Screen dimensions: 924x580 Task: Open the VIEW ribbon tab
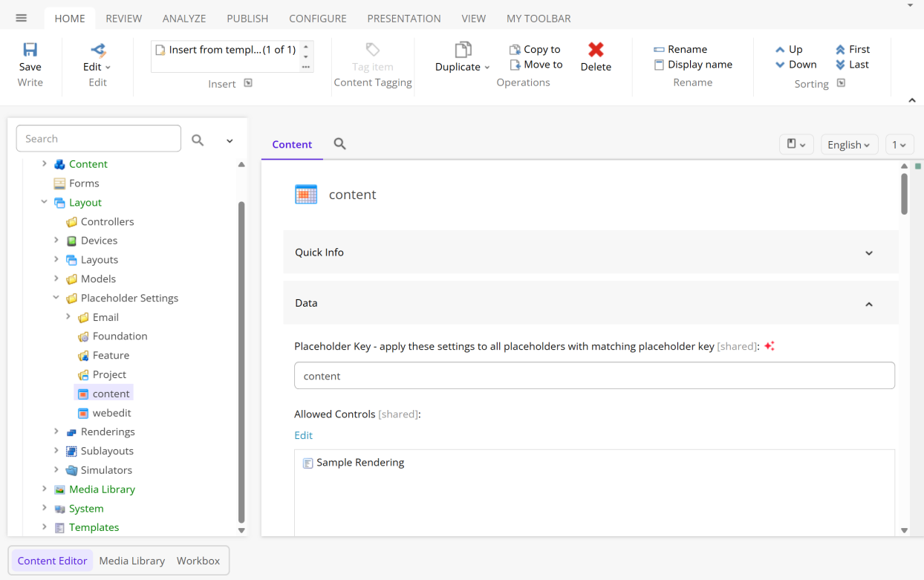[474, 18]
